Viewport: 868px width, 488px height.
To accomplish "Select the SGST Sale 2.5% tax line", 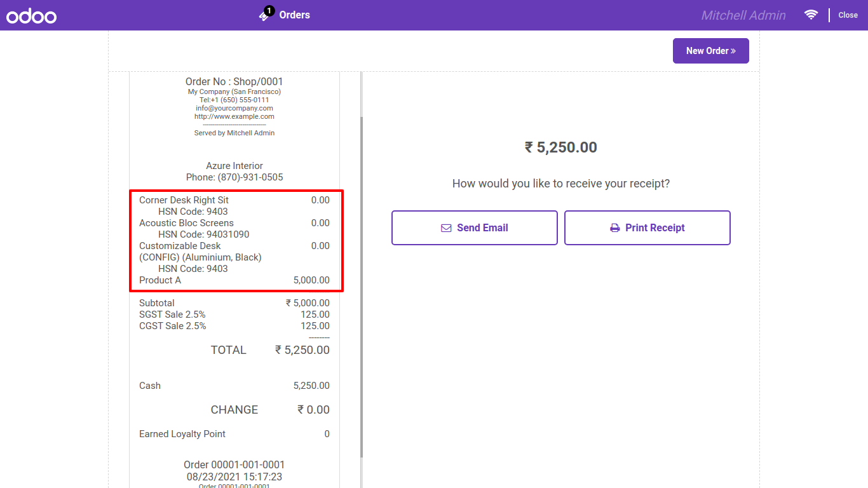I will (234, 315).
